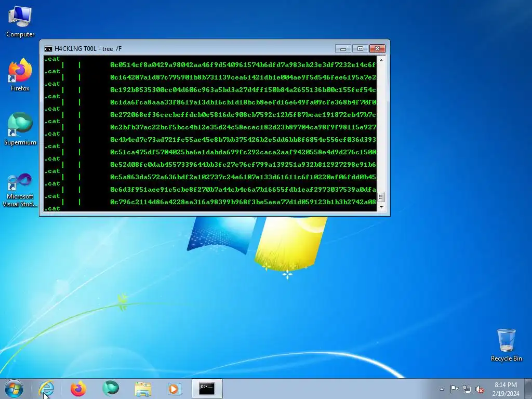Launch Firefox from the taskbar
This screenshot has height=399, width=532.
click(x=78, y=389)
